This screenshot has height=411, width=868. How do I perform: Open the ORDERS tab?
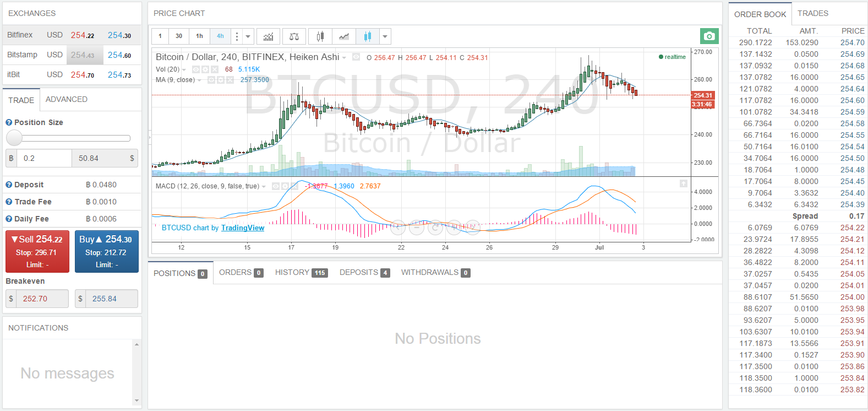[x=241, y=272]
